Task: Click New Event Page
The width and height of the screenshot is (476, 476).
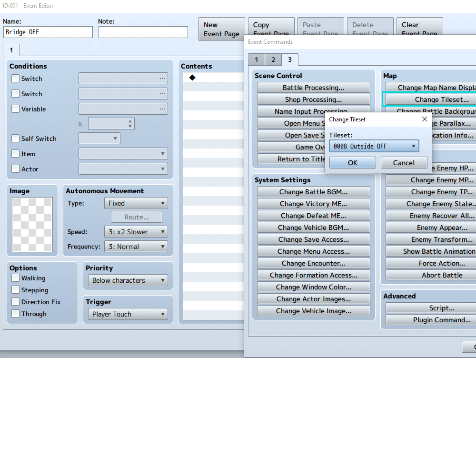Action: pos(221,29)
